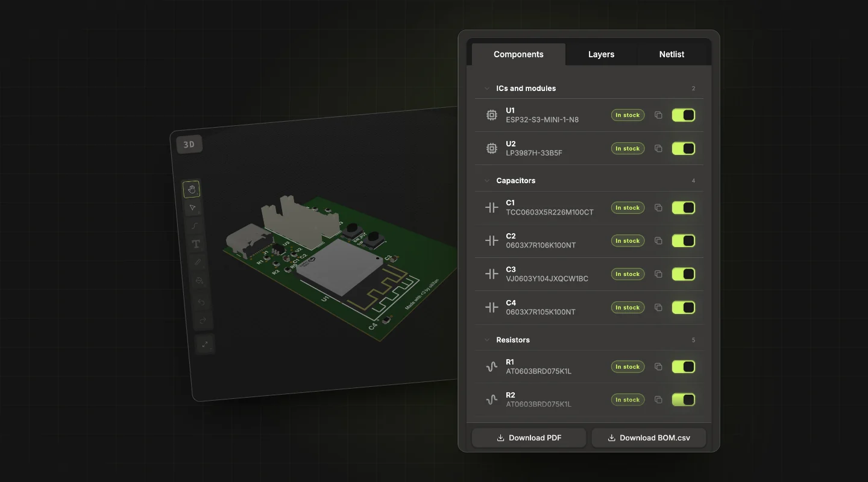Toggle off the U2 component switch
This screenshot has width=868, height=482.
(684, 148)
